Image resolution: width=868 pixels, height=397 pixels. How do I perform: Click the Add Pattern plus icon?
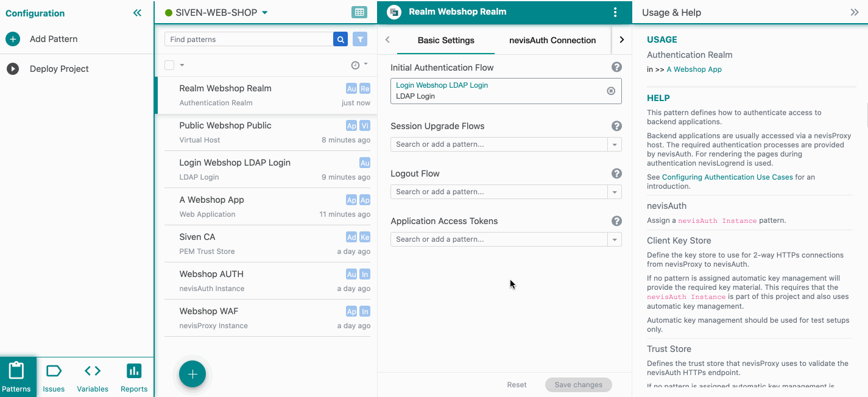pyautogui.click(x=13, y=39)
